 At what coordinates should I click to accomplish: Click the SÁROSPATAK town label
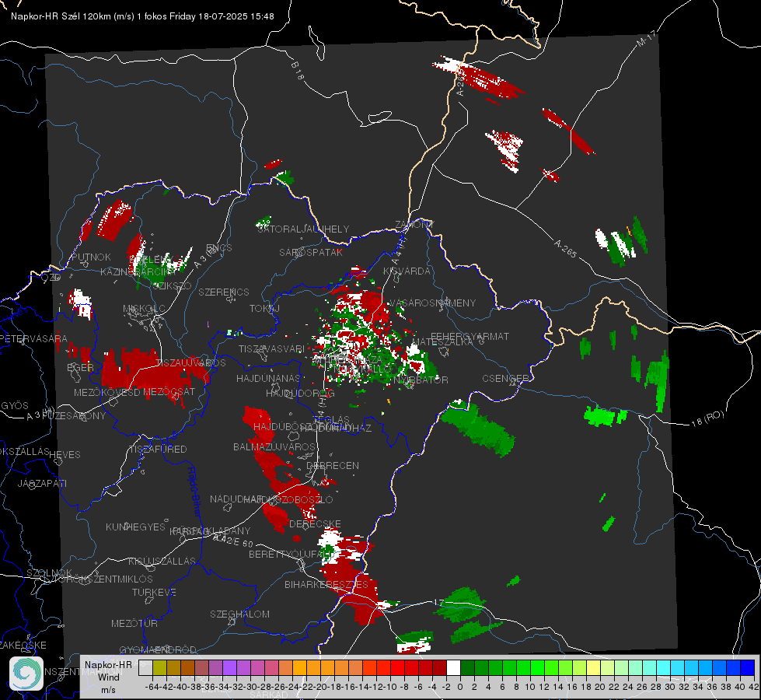click(311, 252)
